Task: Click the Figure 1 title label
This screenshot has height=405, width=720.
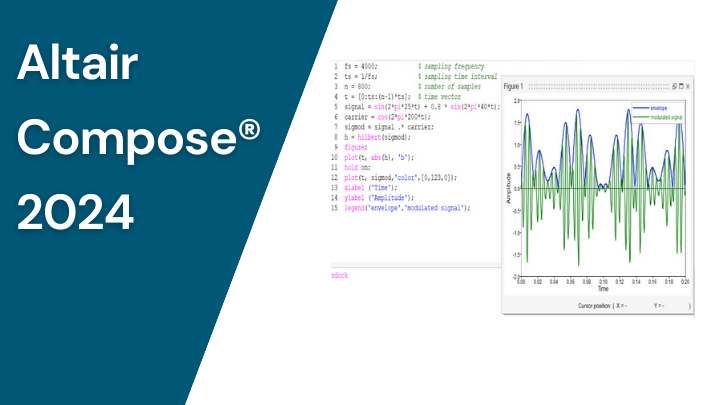Action: 514,87
